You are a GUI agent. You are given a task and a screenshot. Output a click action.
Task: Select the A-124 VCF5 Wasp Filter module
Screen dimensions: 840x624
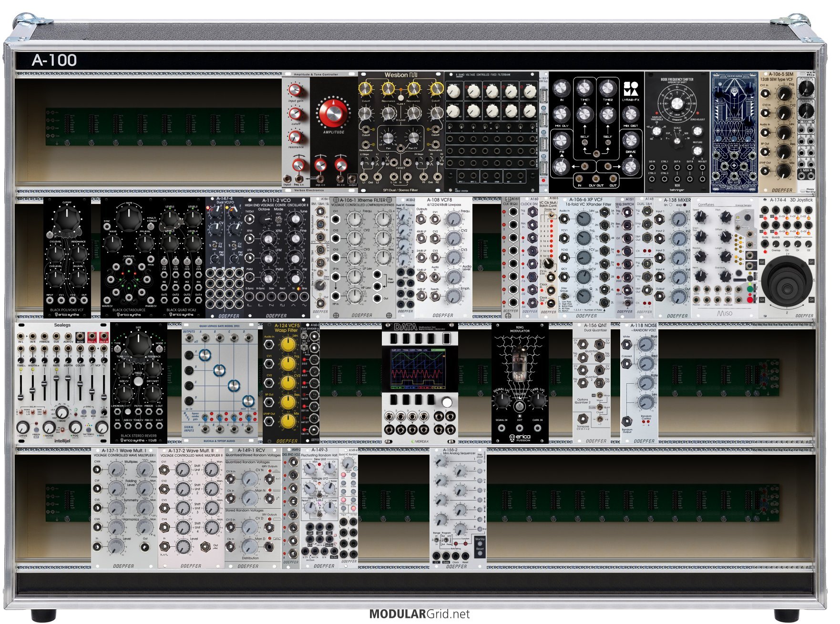(x=282, y=383)
